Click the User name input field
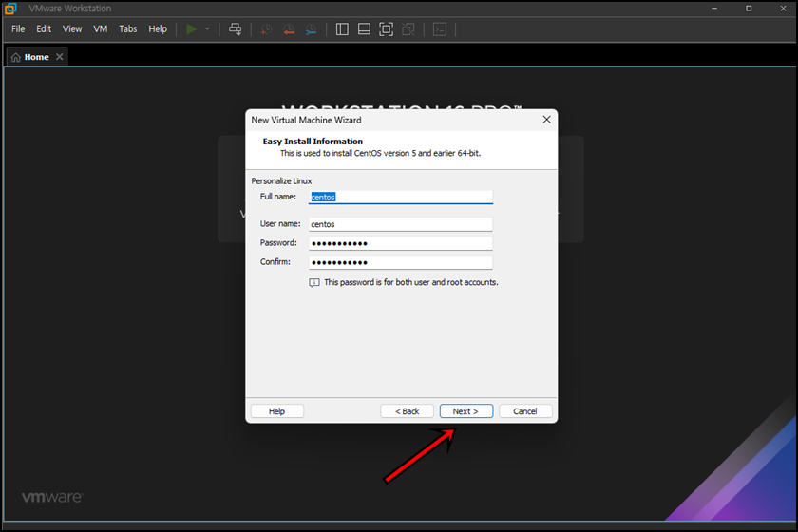The width and height of the screenshot is (798, 532). click(401, 224)
